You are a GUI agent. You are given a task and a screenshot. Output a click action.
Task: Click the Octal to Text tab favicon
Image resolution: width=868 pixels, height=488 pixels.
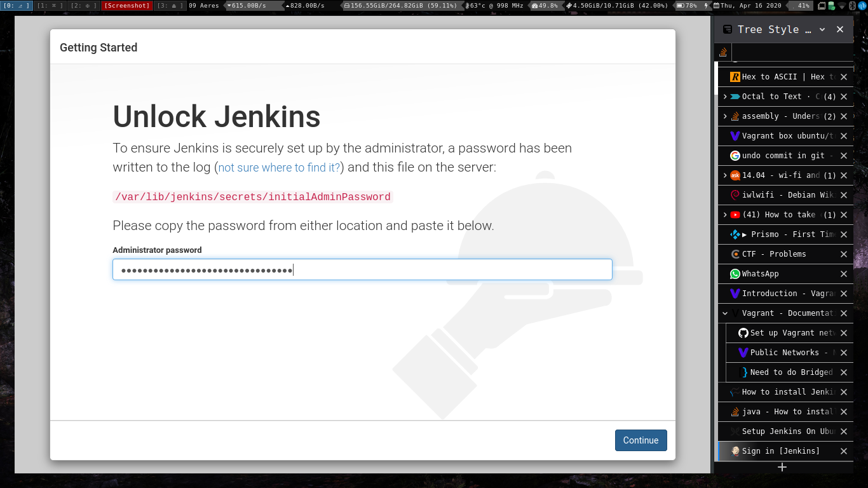click(735, 97)
